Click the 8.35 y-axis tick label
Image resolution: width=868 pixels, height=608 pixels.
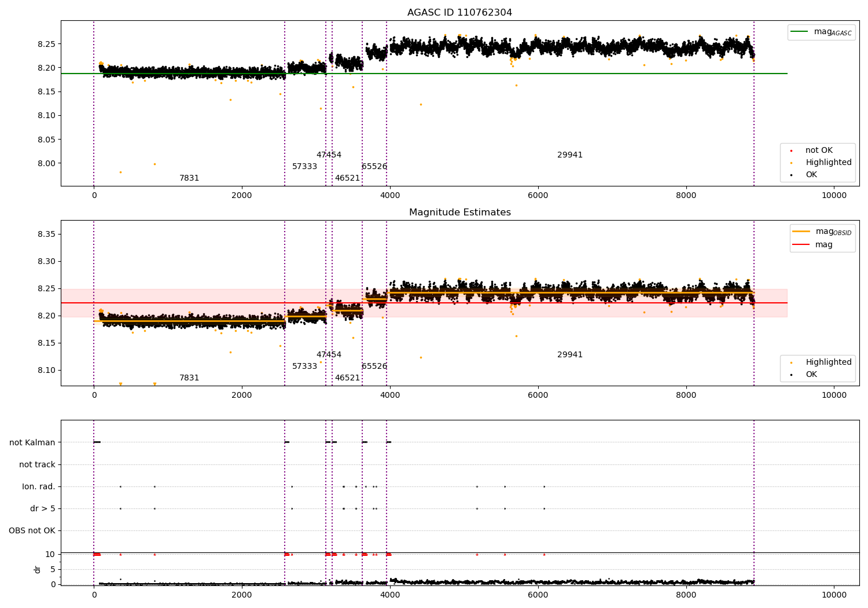[46, 235]
